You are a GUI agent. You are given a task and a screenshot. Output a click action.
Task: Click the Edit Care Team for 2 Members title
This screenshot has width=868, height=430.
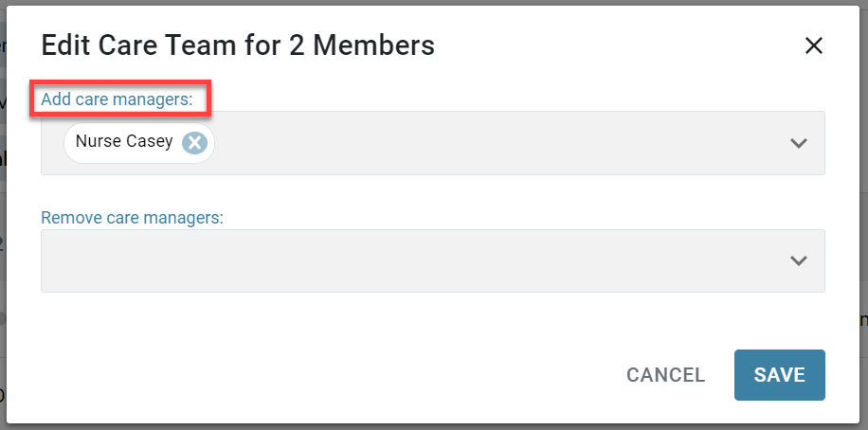(x=238, y=45)
